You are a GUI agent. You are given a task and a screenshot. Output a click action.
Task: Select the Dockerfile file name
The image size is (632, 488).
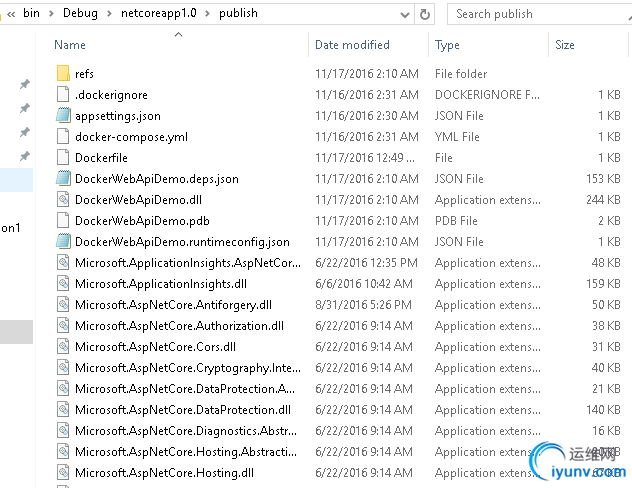101,158
